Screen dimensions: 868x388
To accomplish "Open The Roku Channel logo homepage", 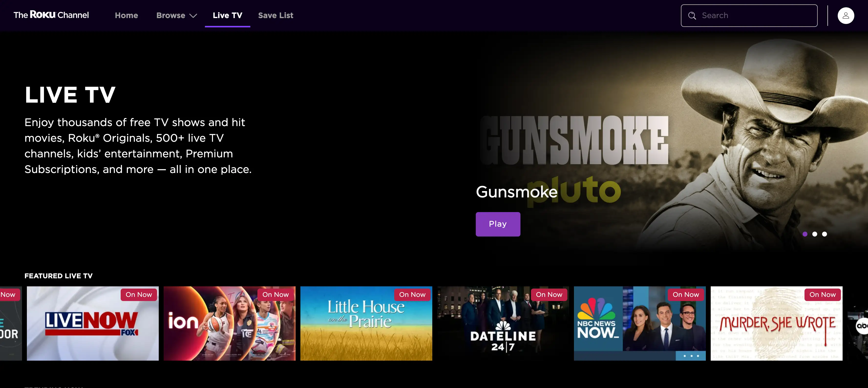I will 51,15.
